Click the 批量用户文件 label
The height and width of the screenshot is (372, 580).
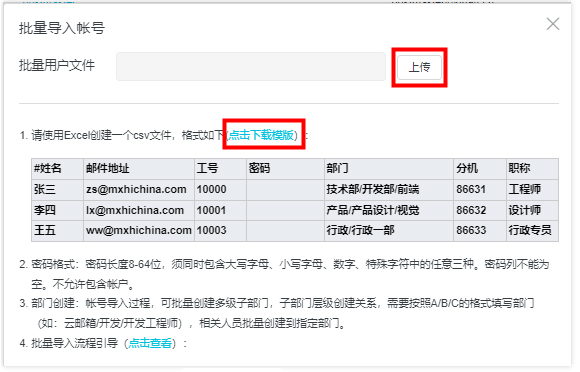[x=57, y=65]
